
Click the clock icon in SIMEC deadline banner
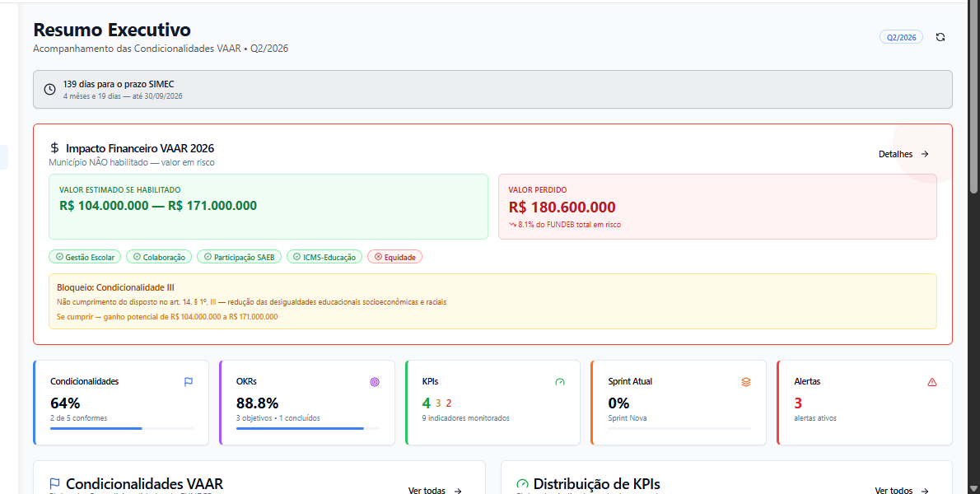(49, 89)
